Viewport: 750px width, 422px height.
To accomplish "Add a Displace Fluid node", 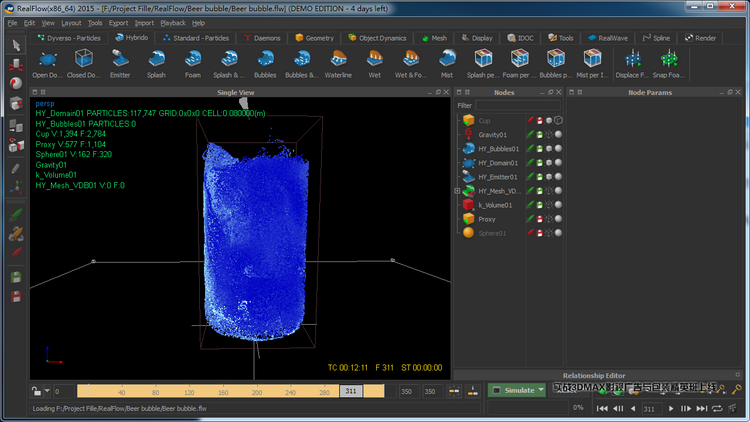I will coord(632,64).
